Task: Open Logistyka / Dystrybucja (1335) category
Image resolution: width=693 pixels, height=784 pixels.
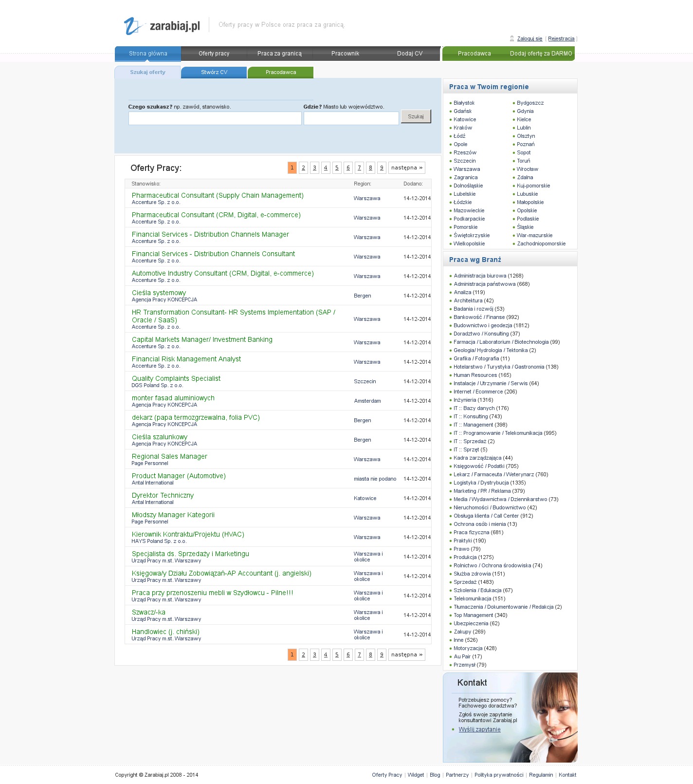Action: (x=490, y=483)
